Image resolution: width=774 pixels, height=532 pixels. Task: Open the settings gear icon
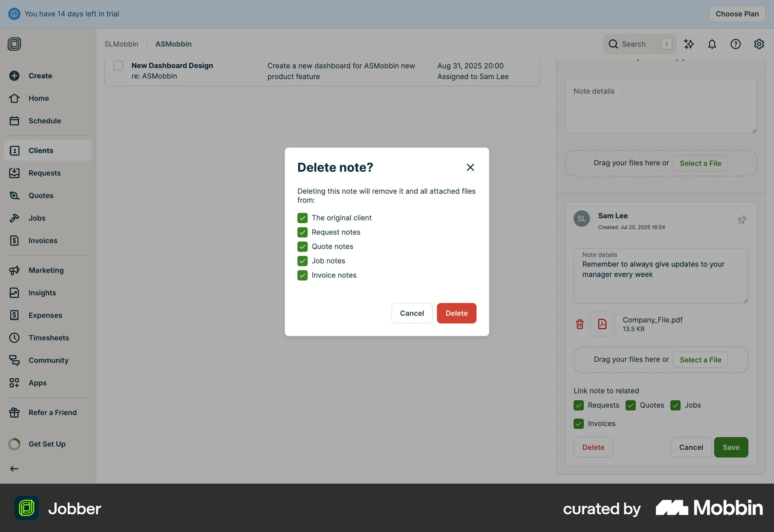pos(759,44)
